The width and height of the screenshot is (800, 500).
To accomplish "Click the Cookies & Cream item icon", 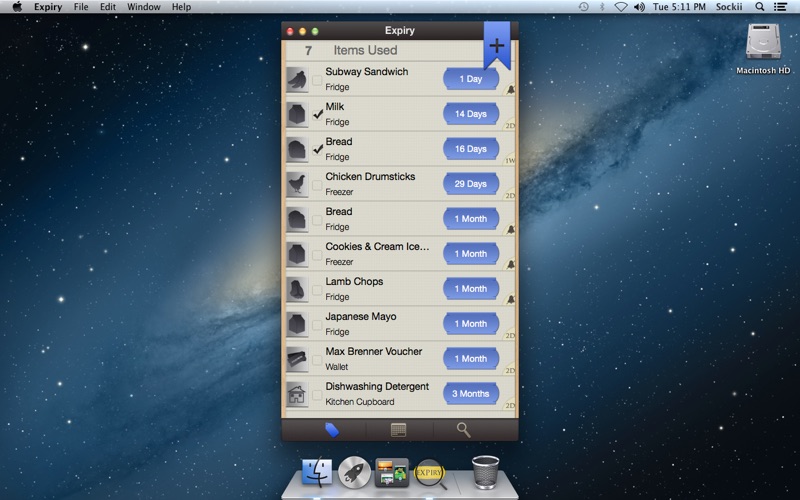I will (297, 254).
